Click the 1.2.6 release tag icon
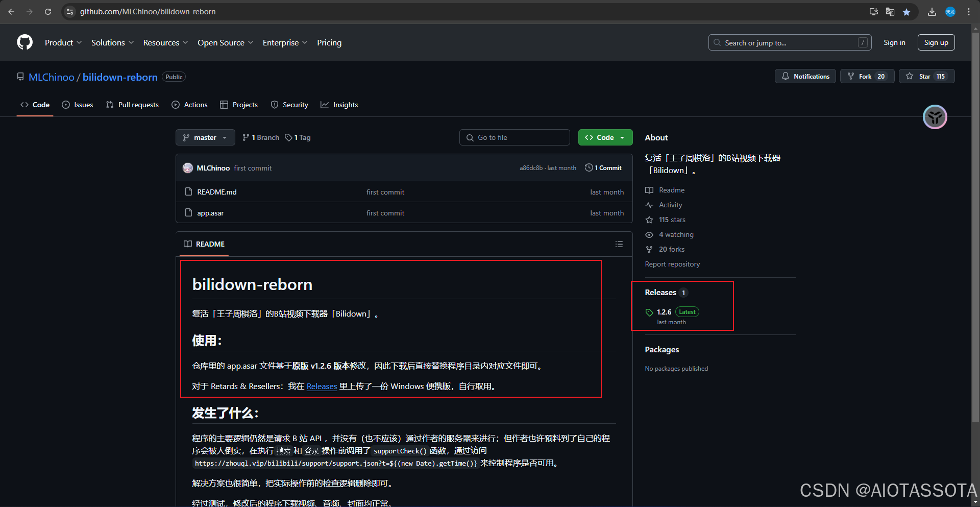The height and width of the screenshot is (507, 980). pyautogui.click(x=649, y=312)
